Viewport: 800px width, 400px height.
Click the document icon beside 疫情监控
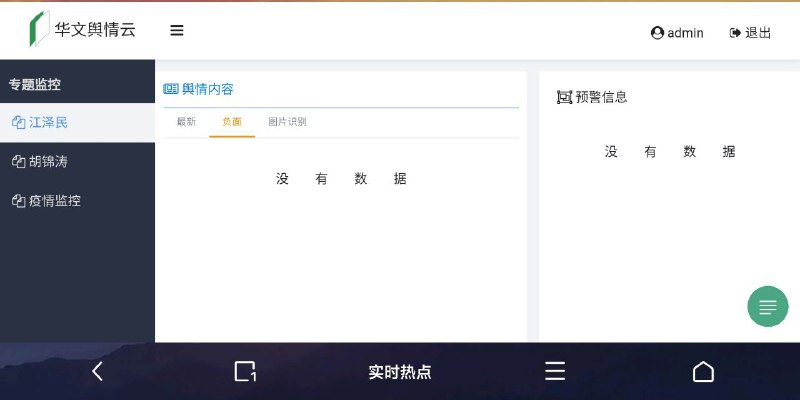pos(18,201)
